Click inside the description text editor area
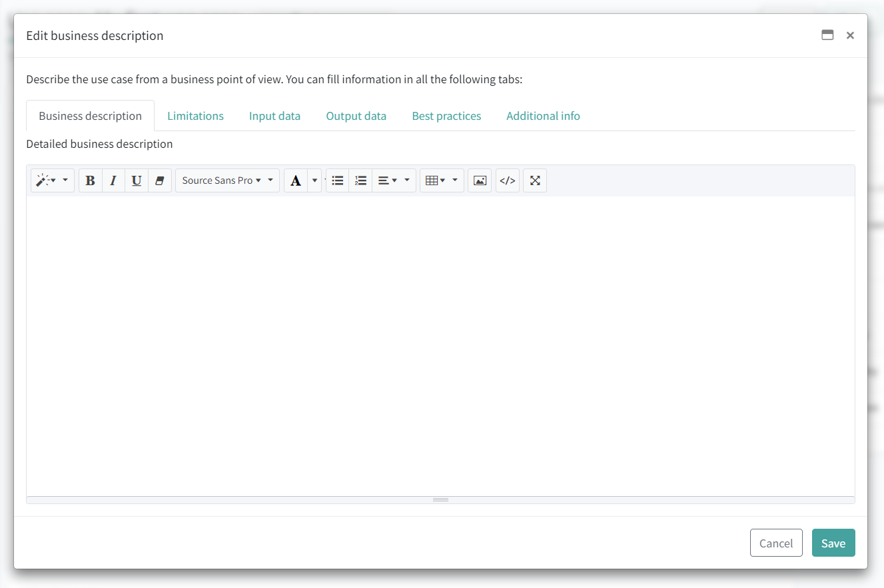 (x=440, y=346)
